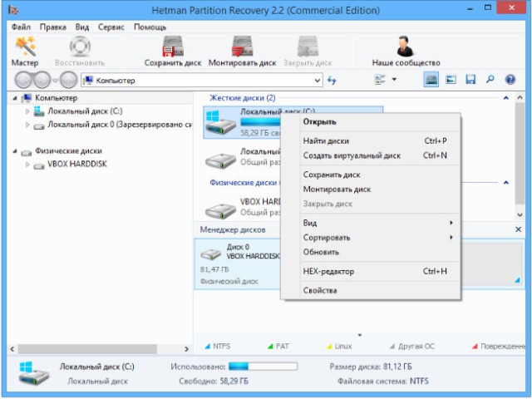Click the magnifier search icon
The width and height of the screenshot is (532, 399).
(x=490, y=80)
